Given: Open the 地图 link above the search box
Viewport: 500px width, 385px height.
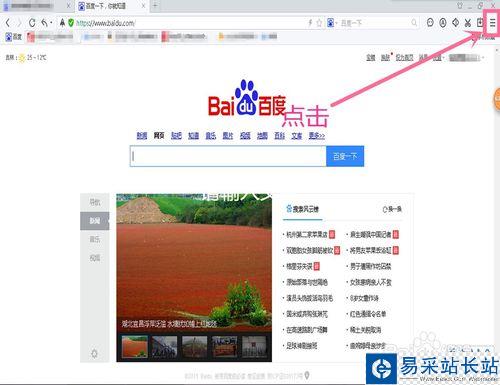Looking at the screenshot, I should [x=262, y=136].
